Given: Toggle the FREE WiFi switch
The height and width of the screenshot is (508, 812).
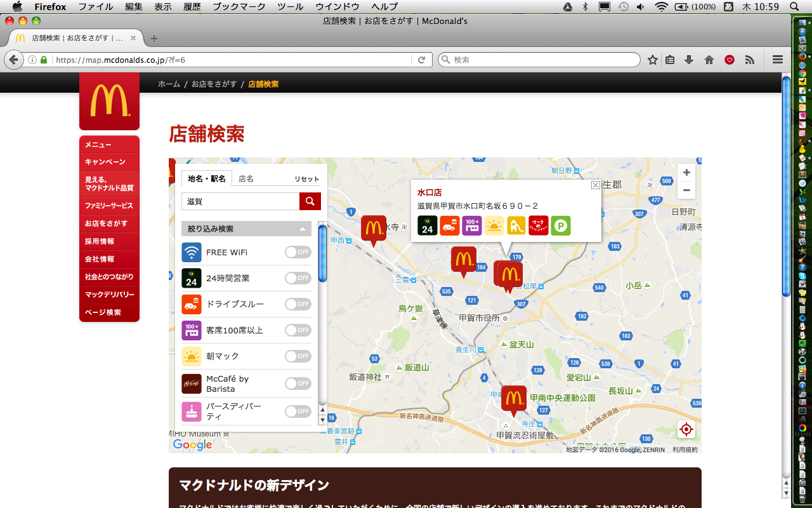Looking at the screenshot, I should click(298, 252).
